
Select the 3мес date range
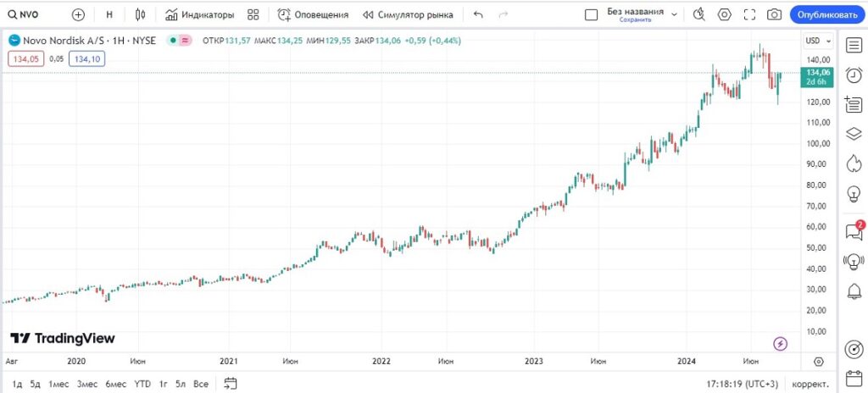point(87,384)
